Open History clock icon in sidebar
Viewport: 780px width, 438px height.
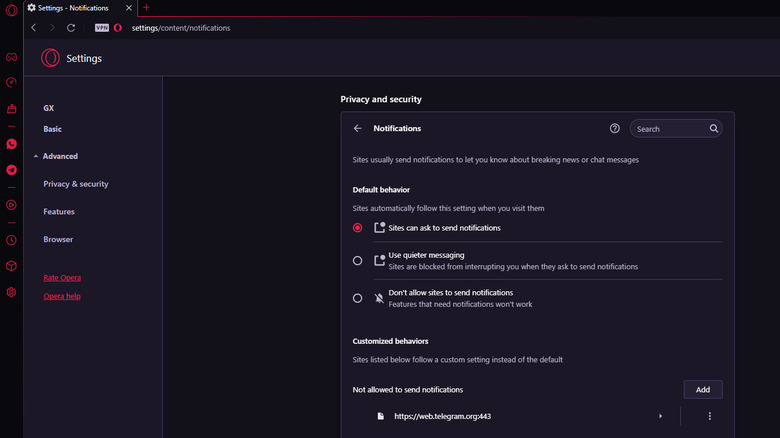click(x=11, y=240)
